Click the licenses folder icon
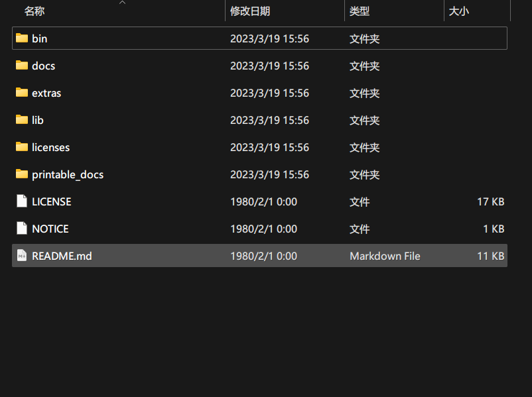 tap(22, 147)
